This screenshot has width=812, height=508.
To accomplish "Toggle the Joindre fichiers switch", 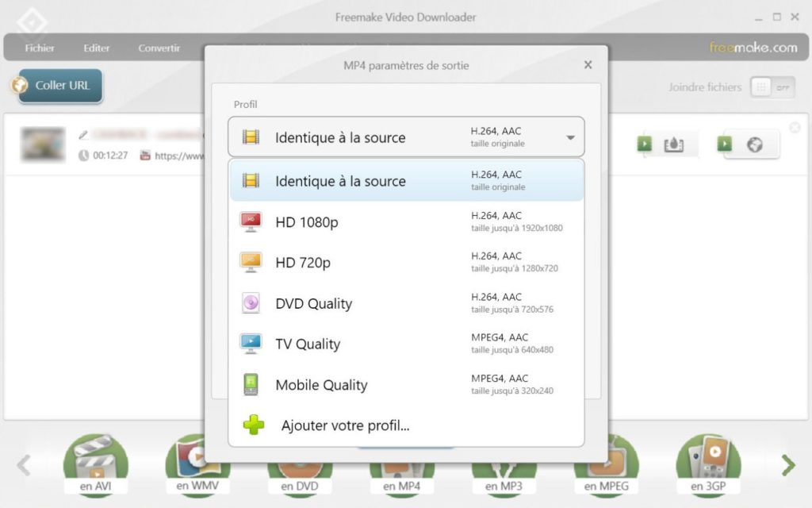I will (x=772, y=87).
